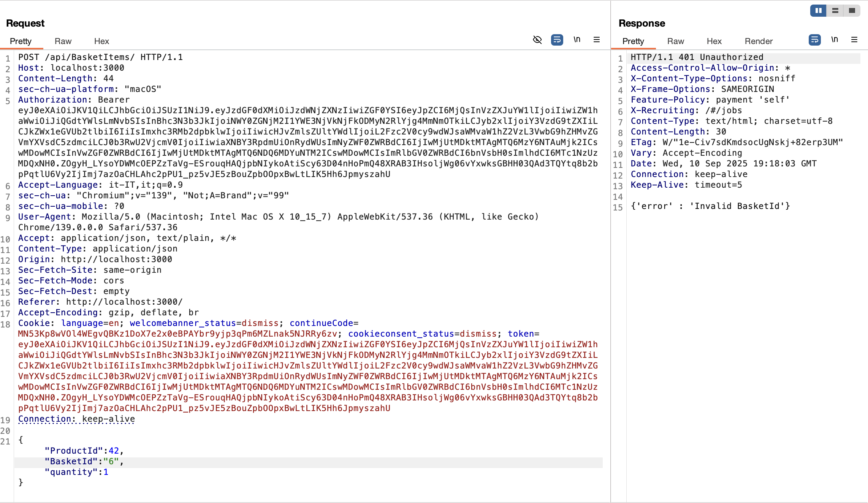Toggle word wrap icon in Request pane

click(557, 40)
